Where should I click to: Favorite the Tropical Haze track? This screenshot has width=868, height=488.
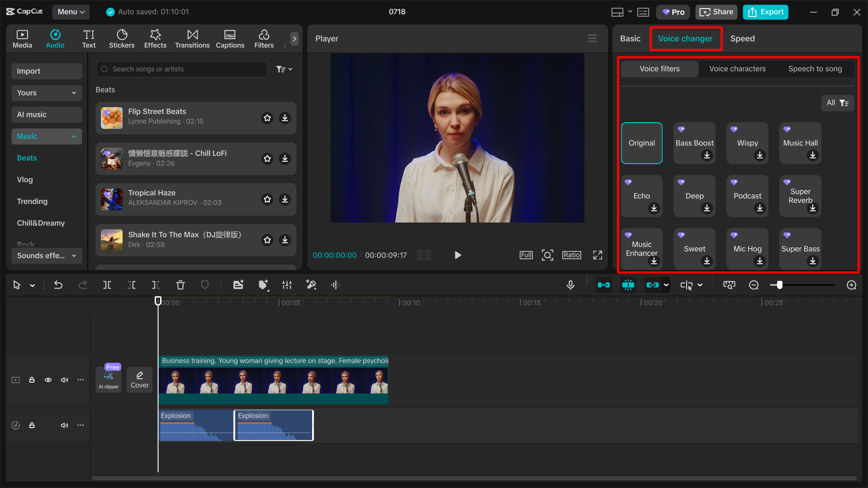point(267,199)
